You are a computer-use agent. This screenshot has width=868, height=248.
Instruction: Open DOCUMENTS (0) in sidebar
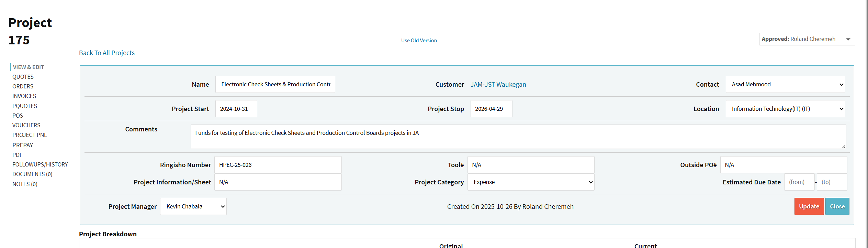tap(32, 174)
